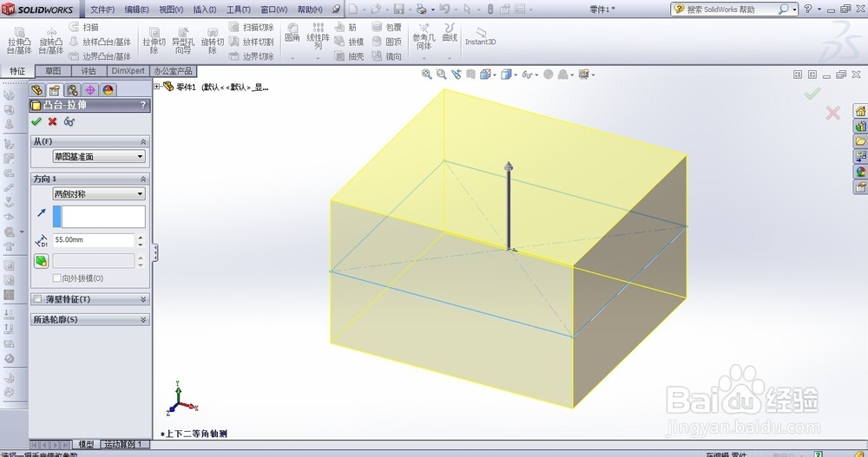This screenshot has width=868, height=457.
Task: Increase depth using the 55.00mm spinner up arrow
Action: coord(141,238)
